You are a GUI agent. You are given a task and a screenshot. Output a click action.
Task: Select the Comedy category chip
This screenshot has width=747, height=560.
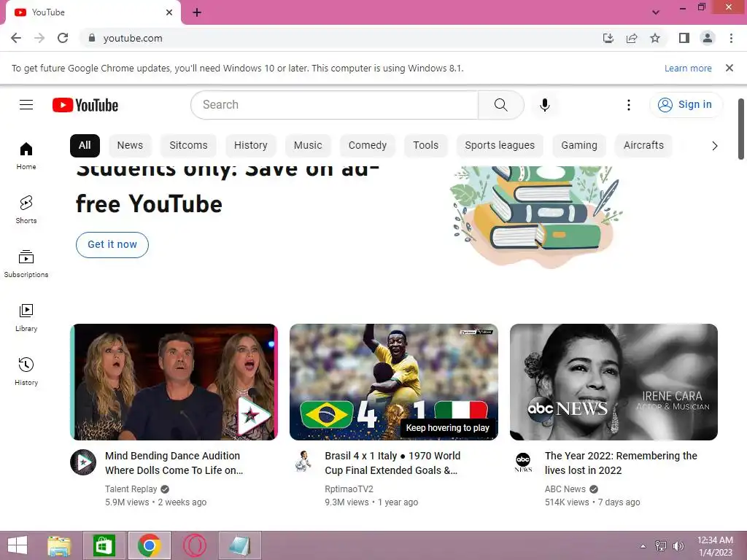368,145
